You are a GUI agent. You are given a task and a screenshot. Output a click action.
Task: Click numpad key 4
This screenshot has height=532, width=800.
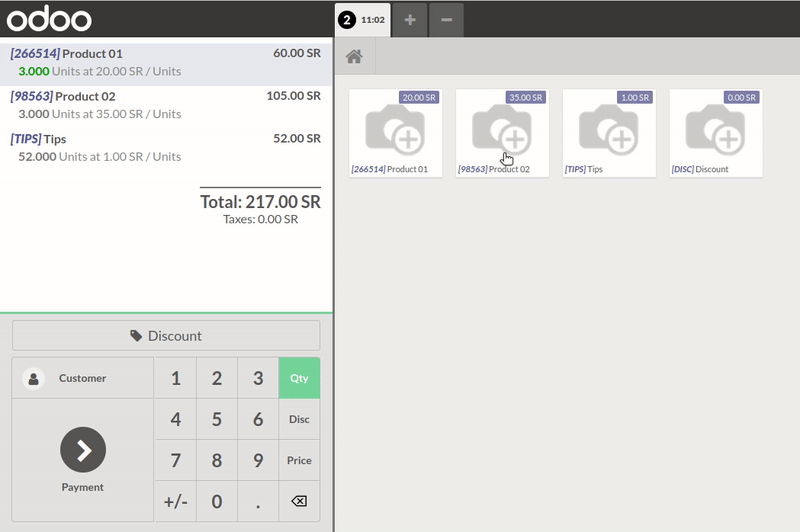176,419
